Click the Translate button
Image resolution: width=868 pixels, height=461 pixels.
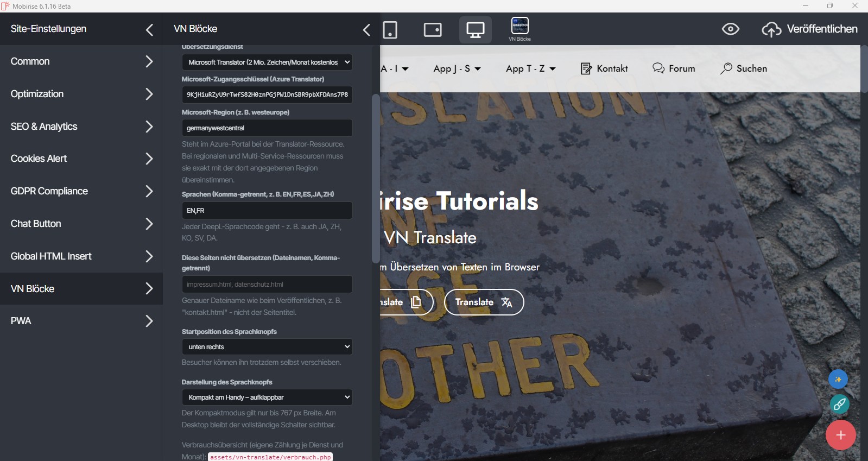click(484, 302)
